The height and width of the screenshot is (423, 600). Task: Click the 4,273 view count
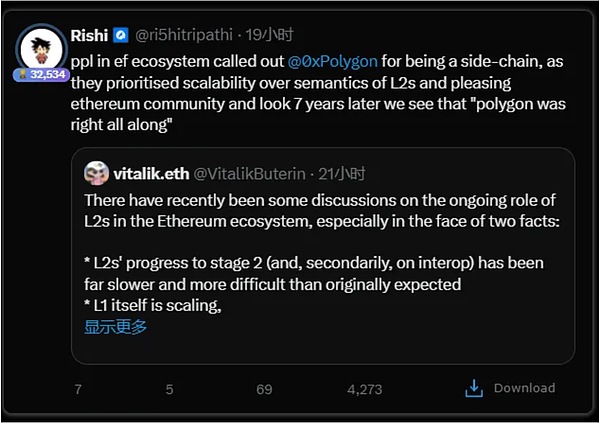tap(365, 388)
